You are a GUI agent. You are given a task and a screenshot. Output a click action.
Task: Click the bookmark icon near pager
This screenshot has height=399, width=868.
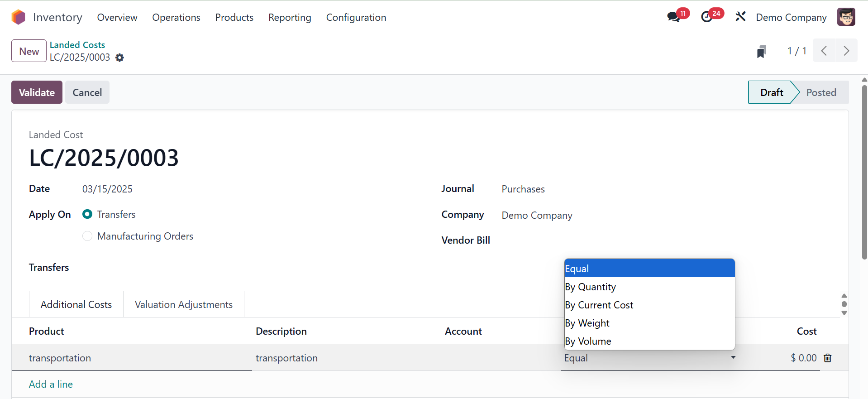point(761,52)
